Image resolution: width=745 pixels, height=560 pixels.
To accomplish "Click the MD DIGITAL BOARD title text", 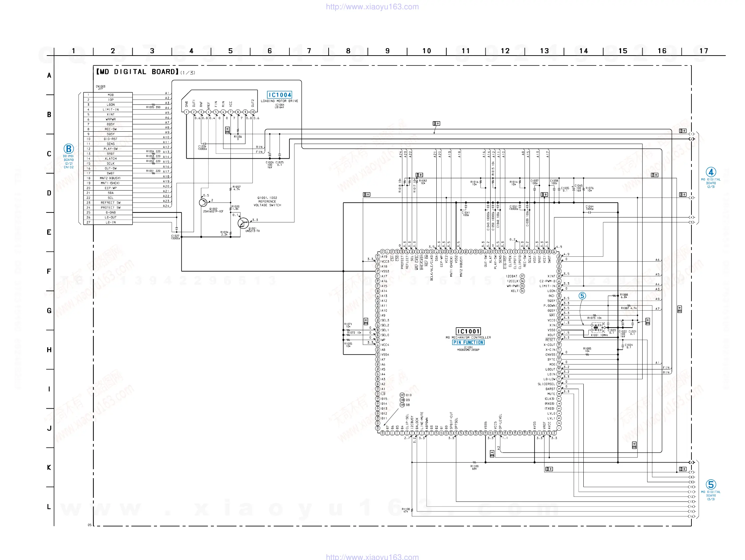I will tap(137, 72).
